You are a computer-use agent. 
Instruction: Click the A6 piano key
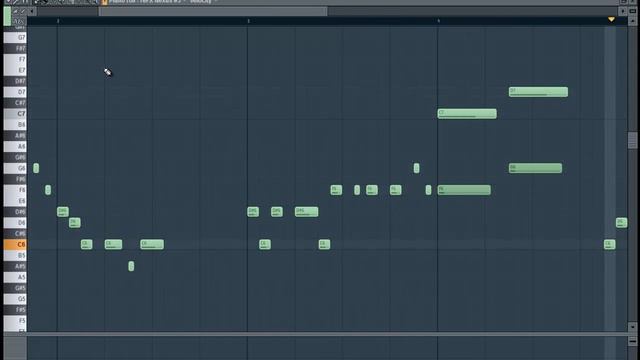pos(15,147)
